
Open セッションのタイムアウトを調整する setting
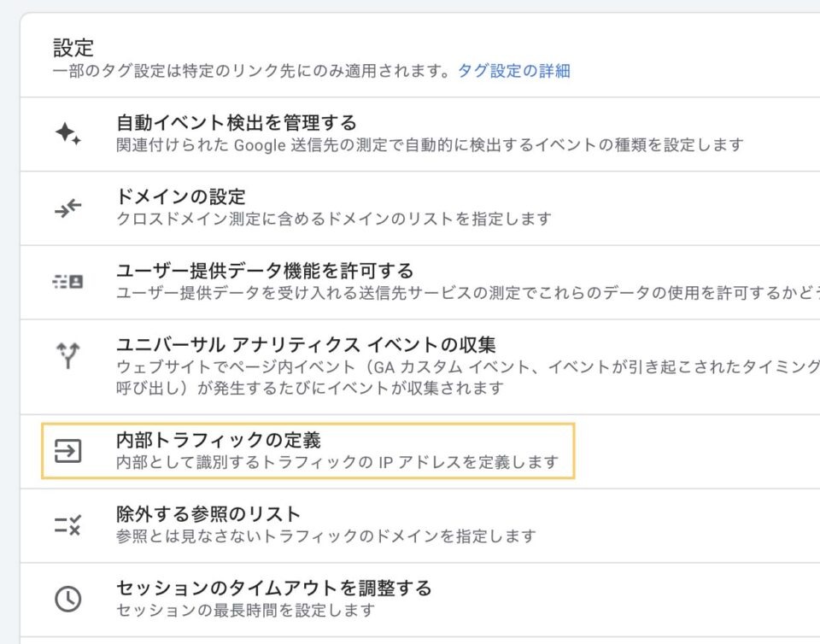(273, 588)
